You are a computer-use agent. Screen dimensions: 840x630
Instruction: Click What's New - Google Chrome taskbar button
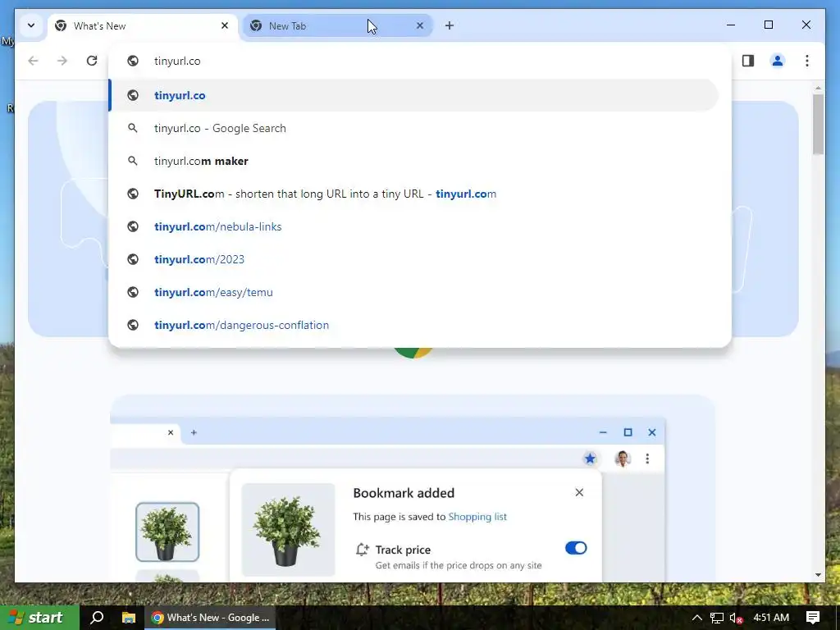pyautogui.click(x=211, y=618)
